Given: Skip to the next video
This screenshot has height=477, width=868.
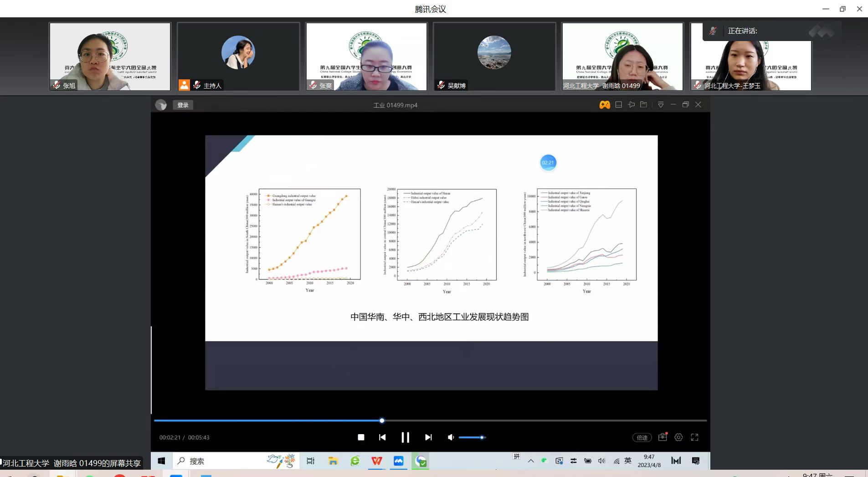Looking at the screenshot, I should point(428,437).
